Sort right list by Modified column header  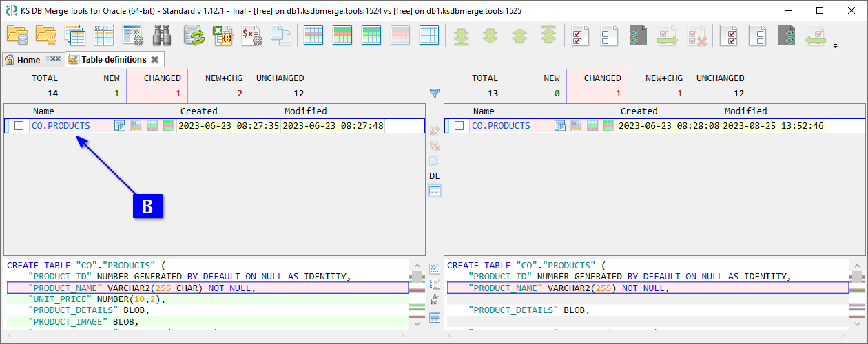[x=746, y=111]
